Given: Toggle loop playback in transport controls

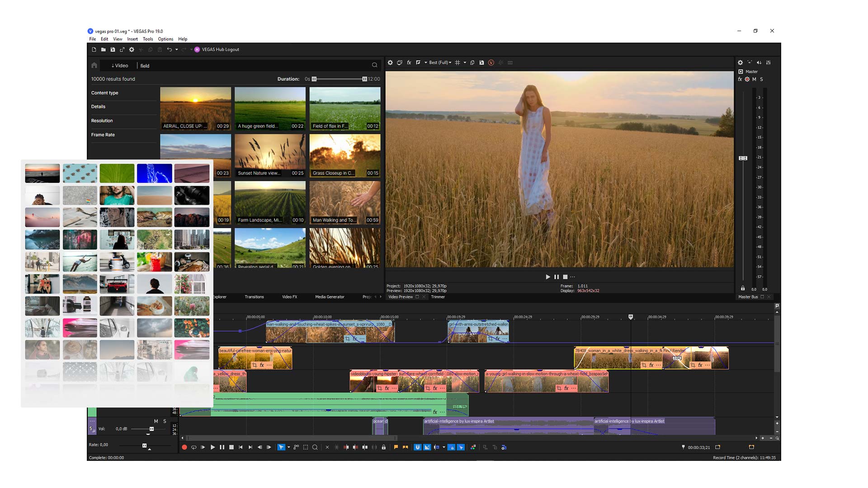Looking at the screenshot, I should pyautogui.click(x=193, y=447).
